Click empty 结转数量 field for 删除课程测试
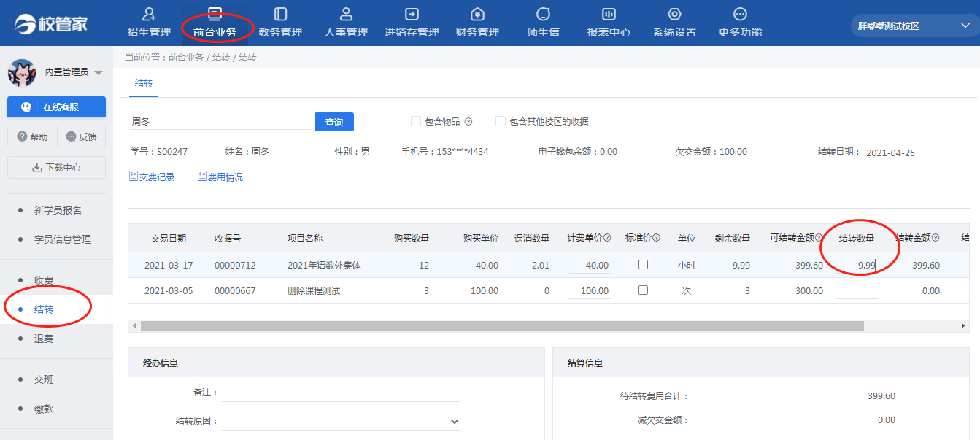The width and height of the screenshot is (980, 440). (856, 290)
